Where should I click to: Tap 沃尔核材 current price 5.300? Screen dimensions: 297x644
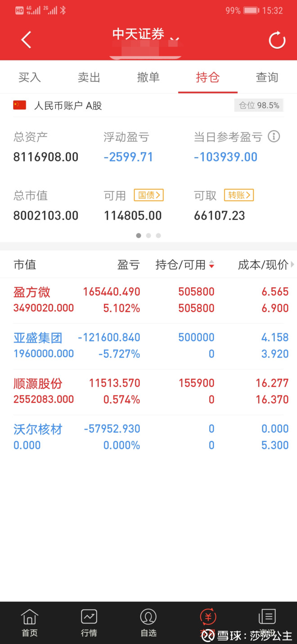275,445
